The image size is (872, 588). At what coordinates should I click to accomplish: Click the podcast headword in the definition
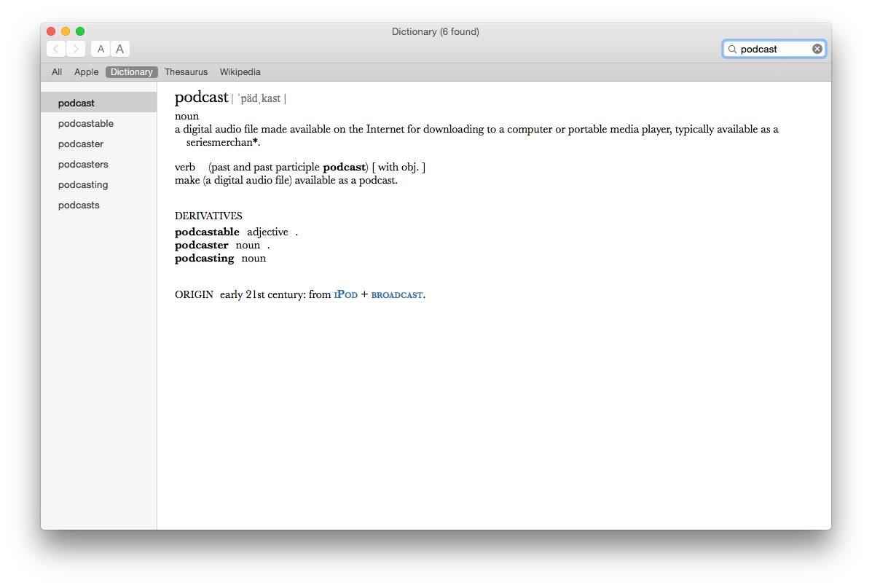201,98
